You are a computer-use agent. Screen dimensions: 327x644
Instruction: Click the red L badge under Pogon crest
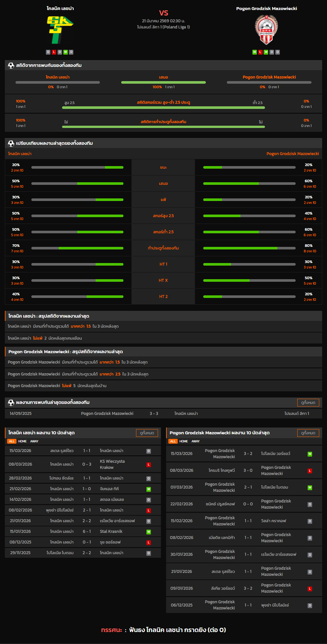point(260,52)
